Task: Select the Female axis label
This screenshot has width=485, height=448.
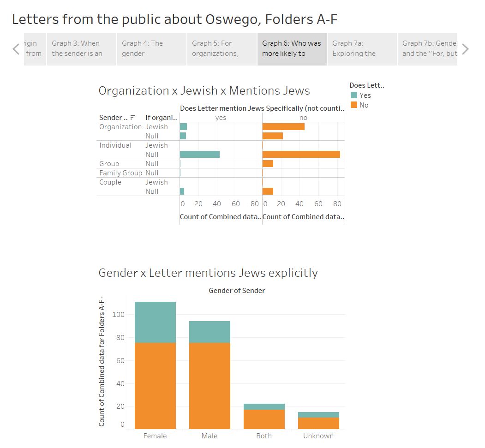Action: click(x=155, y=436)
